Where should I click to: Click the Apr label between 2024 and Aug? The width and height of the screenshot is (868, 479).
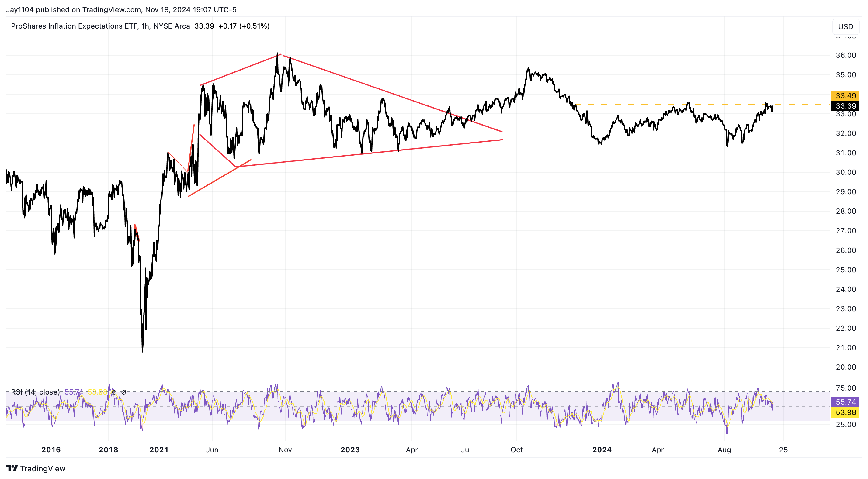coord(658,450)
